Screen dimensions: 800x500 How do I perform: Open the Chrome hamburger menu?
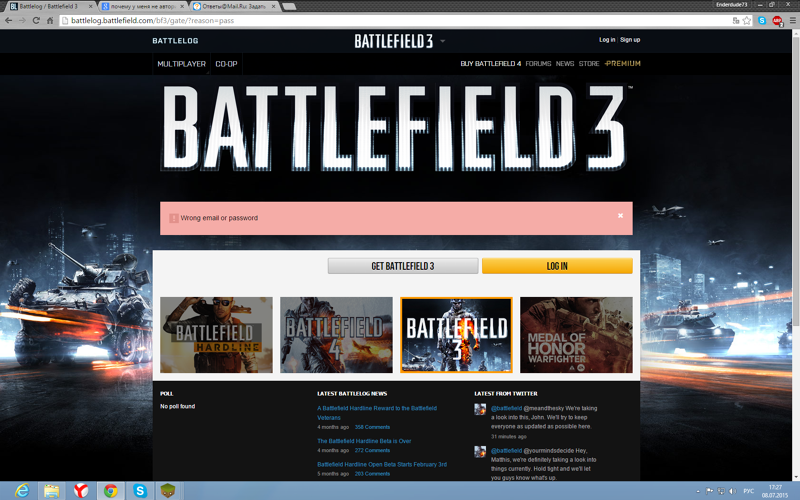(792, 20)
